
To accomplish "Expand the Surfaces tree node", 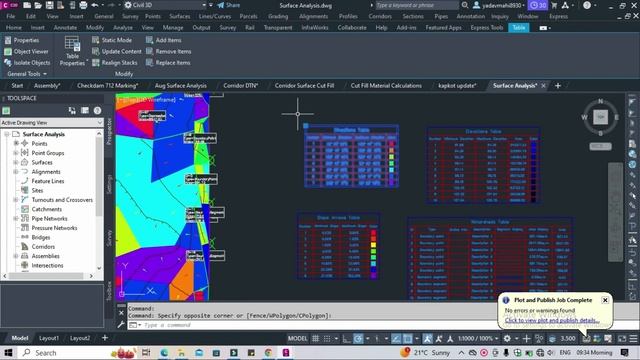I will 16,162.
